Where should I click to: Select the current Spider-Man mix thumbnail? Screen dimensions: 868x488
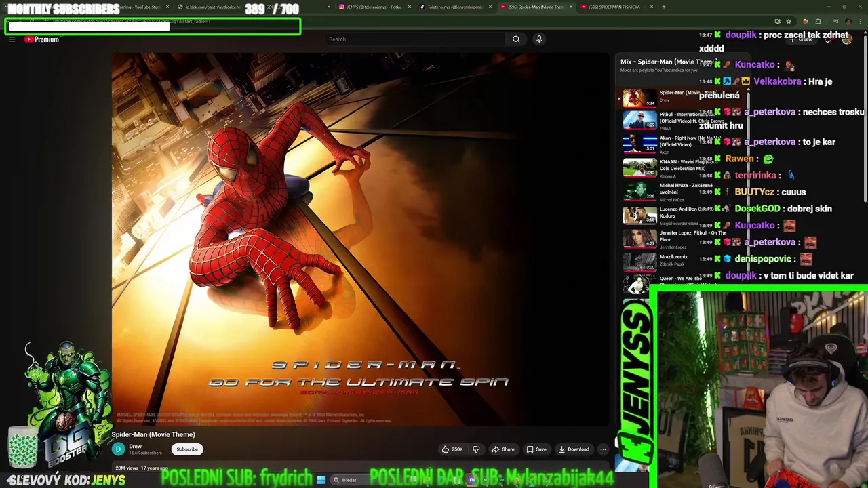pos(639,98)
